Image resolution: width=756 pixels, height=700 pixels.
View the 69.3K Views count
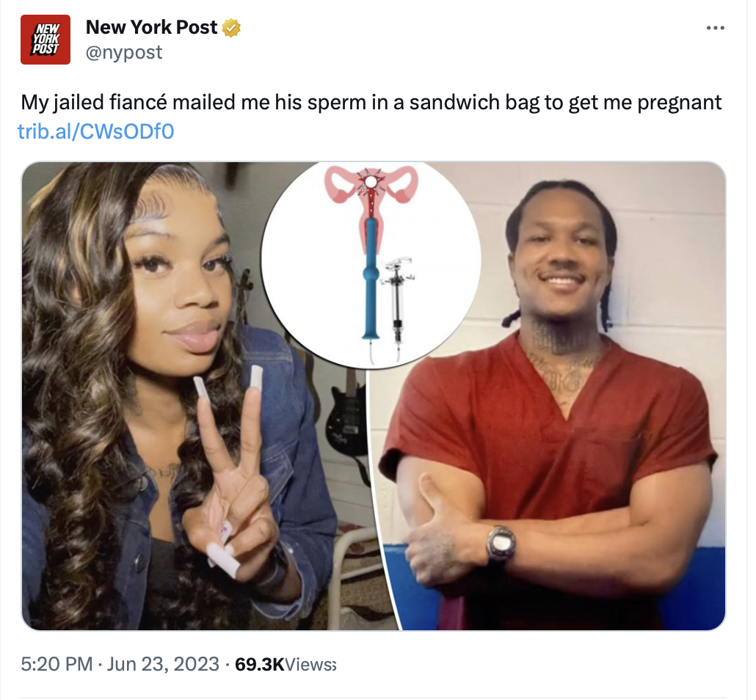click(x=286, y=664)
